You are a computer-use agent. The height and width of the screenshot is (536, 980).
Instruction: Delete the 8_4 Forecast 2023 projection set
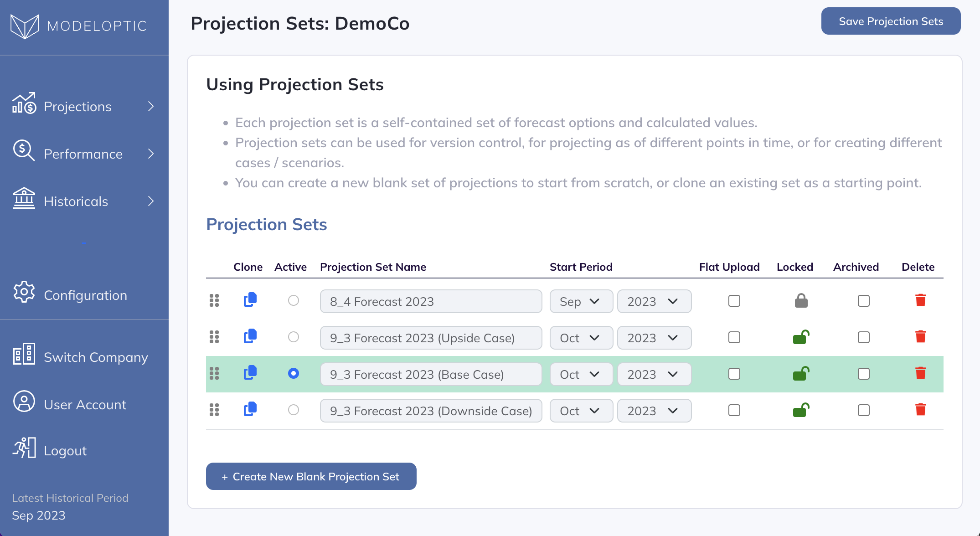(x=920, y=300)
